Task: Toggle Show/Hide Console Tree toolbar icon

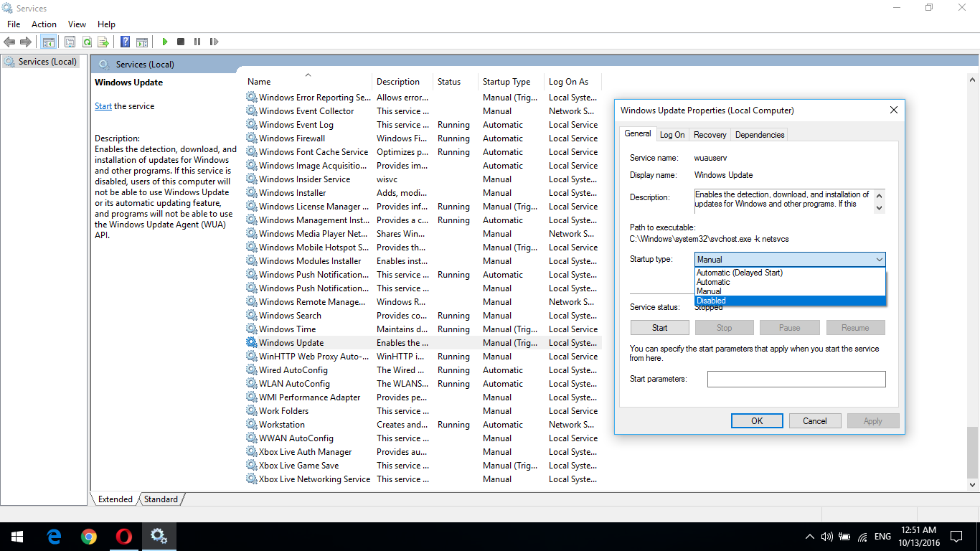Action: [x=48, y=42]
